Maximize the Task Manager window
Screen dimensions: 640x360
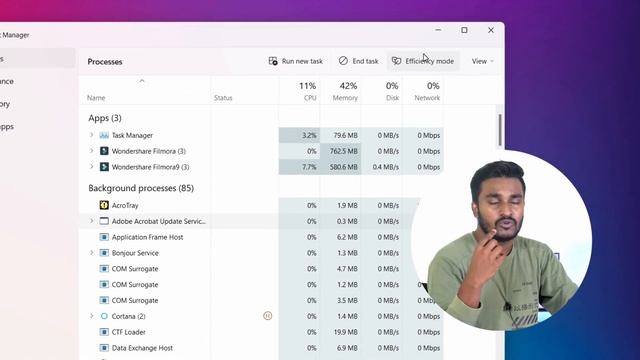pos(464,30)
